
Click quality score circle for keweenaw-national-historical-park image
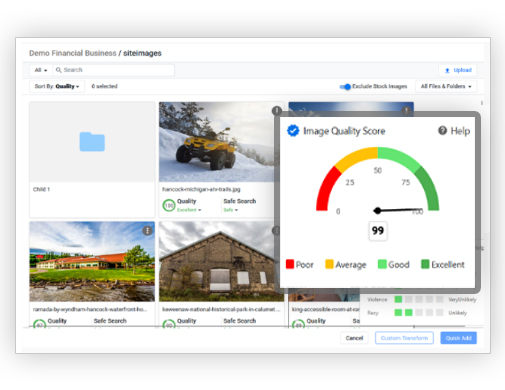169,324
